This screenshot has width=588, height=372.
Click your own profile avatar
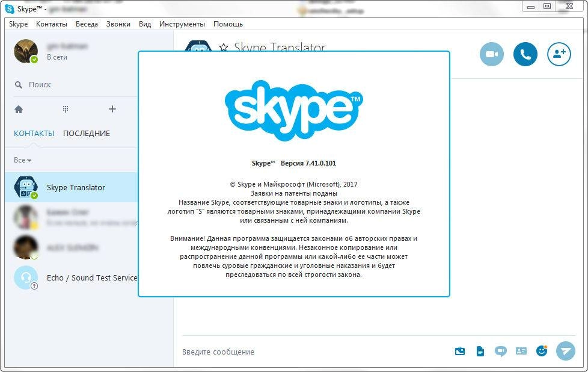26,51
